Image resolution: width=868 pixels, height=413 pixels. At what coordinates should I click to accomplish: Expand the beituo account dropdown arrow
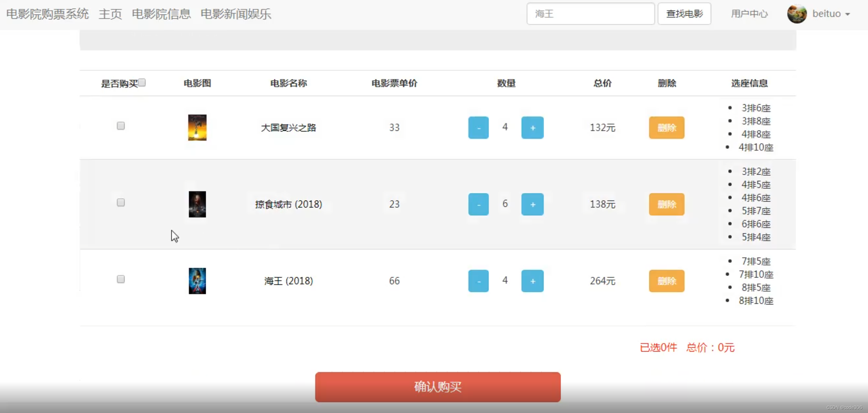point(848,14)
